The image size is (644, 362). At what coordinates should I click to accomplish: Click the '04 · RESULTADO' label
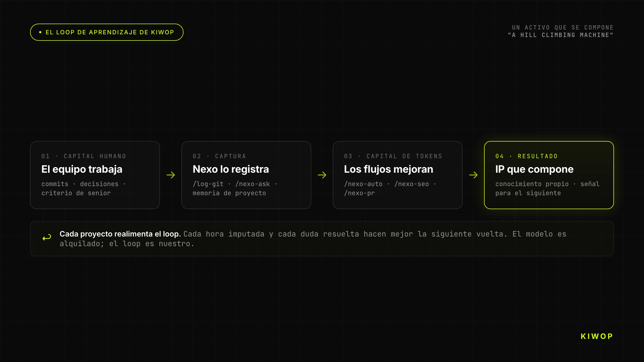(x=526, y=156)
